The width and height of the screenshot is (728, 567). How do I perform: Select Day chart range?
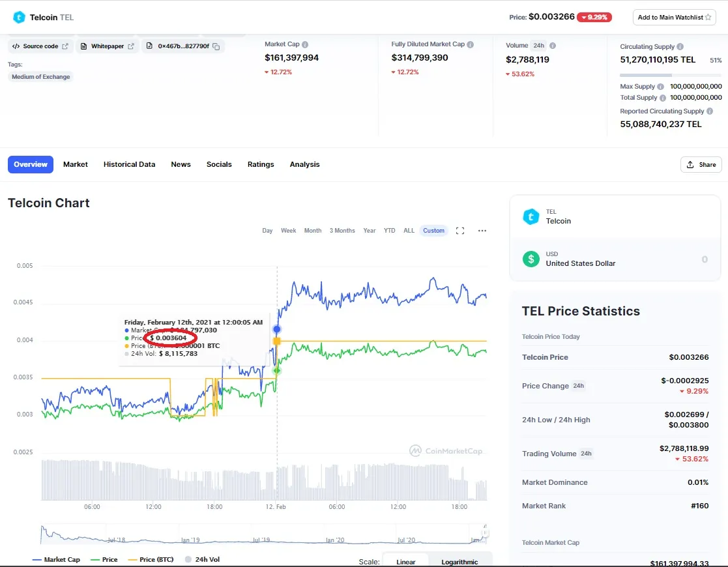pyautogui.click(x=267, y=231)
